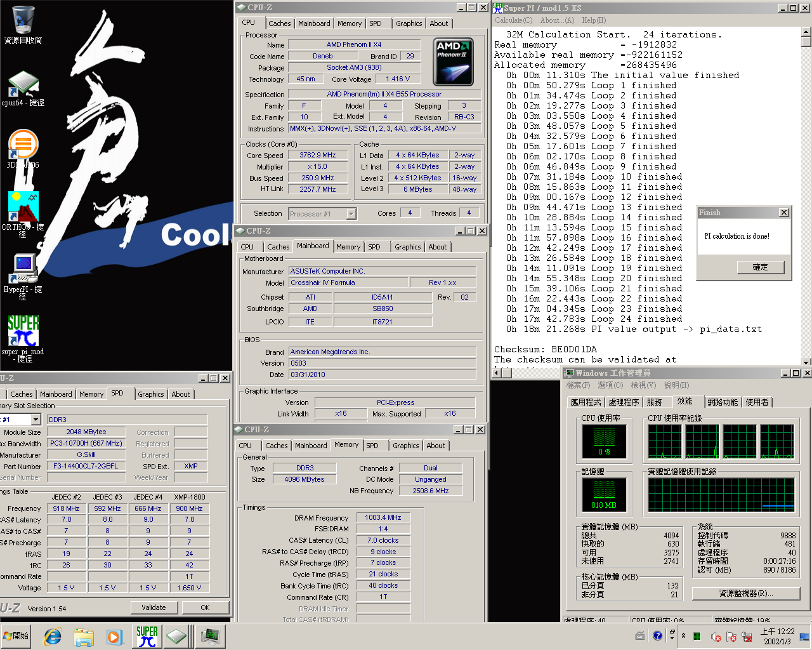The width and height of the screenshot is (812, 650).
Task: Switch to Task Manager taskbar button
Action: pos(209,636)
